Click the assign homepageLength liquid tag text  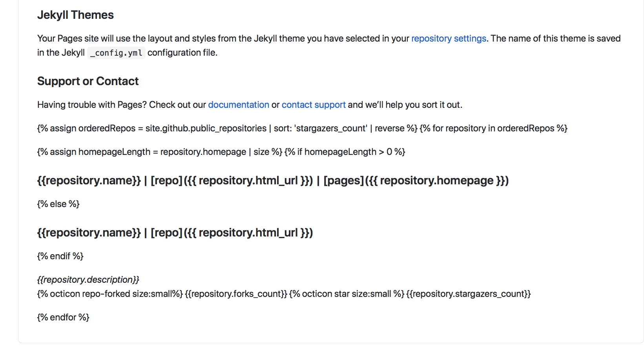click(160, 152)
